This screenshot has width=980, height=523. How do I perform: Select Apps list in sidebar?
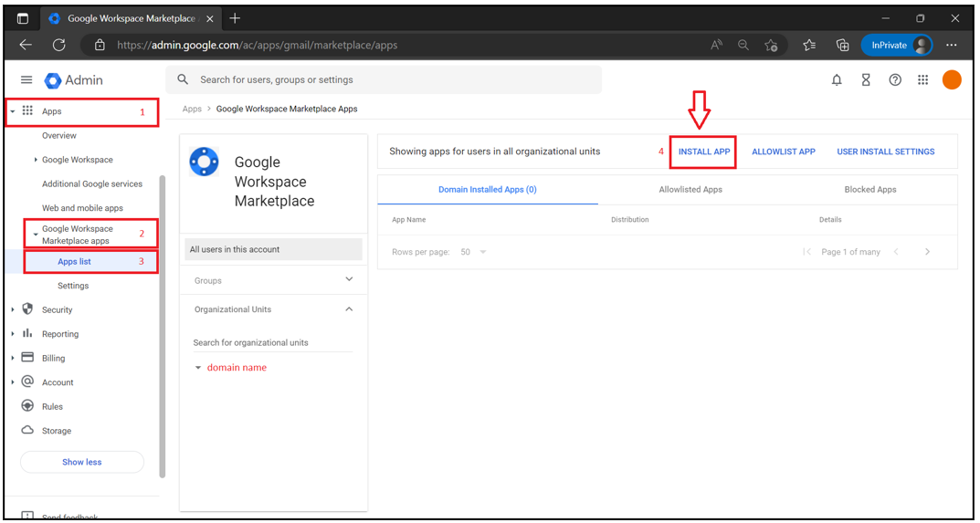(x=74, y=261)
